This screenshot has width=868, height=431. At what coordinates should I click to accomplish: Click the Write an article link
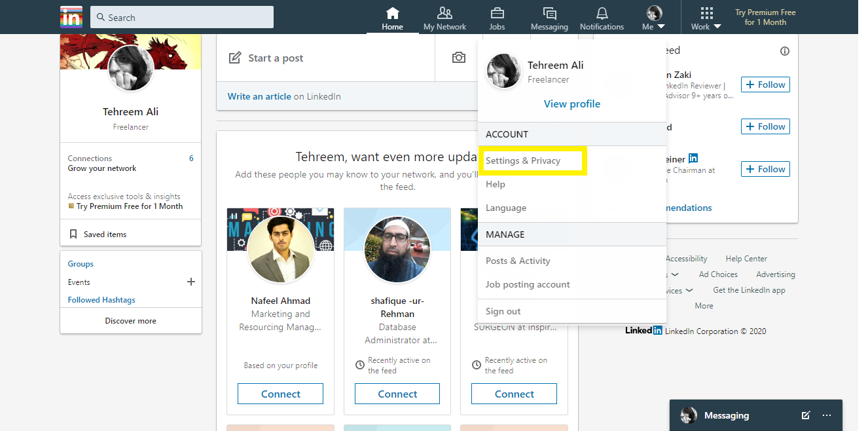click(259, 96)
